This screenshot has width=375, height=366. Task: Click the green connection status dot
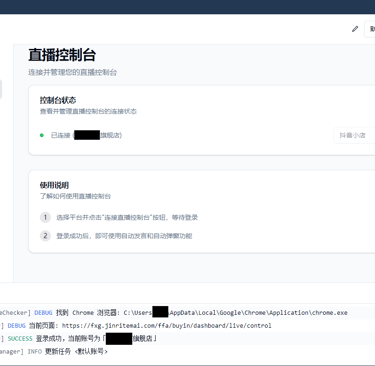tap(42, 135)
